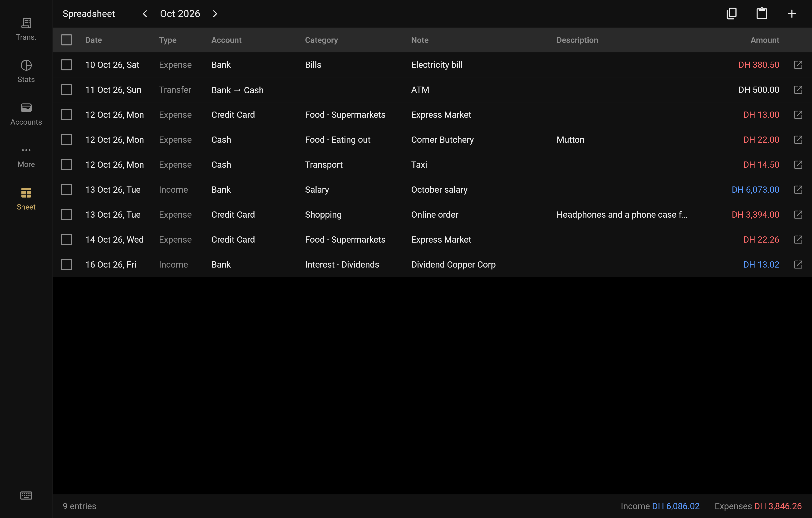Viewport: 812px width, 518px height.
Task: Click the paste clipboard icon
Action: [762, 14]
